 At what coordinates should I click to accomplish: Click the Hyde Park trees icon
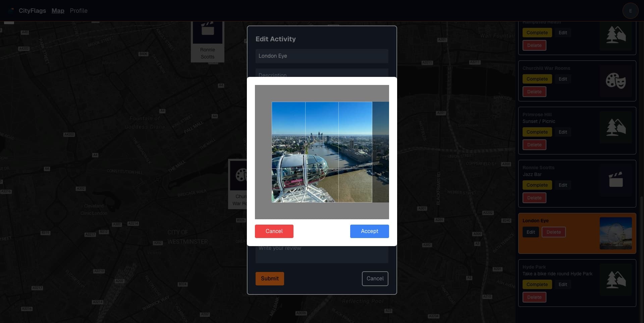(615, 280)
